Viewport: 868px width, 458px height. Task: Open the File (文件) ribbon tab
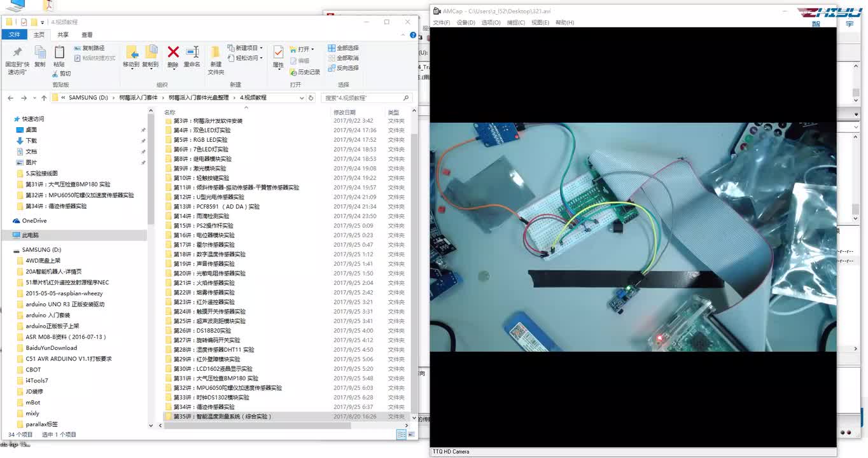point(14,35)
